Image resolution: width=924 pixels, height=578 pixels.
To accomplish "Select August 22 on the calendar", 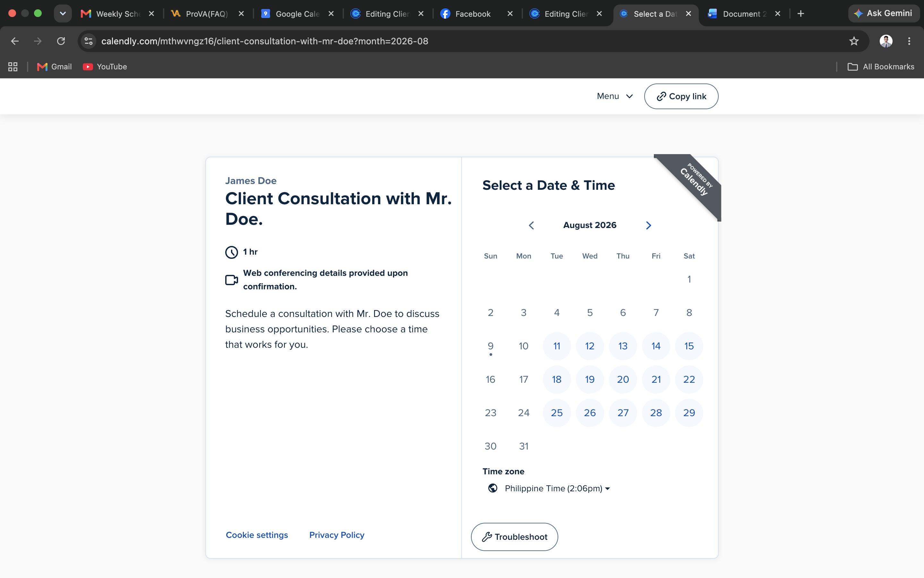I will (689, 379).
